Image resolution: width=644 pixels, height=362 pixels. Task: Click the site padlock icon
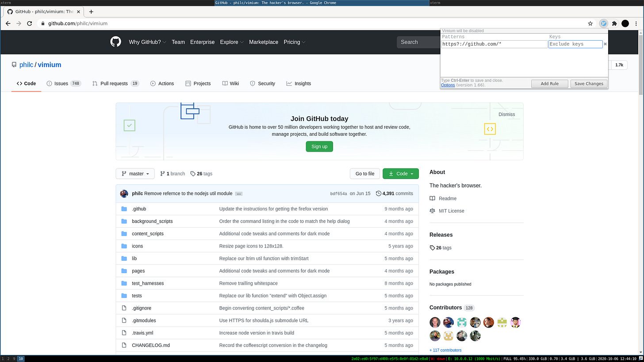[43, 23]
